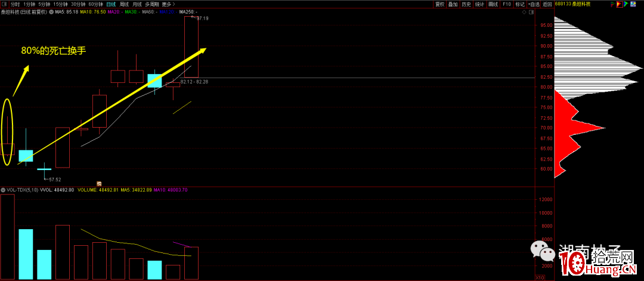Expand the VOL-TDX indicator dropdown arrow
Viewport: 644px width, 281px height.
tap(4, 190)
